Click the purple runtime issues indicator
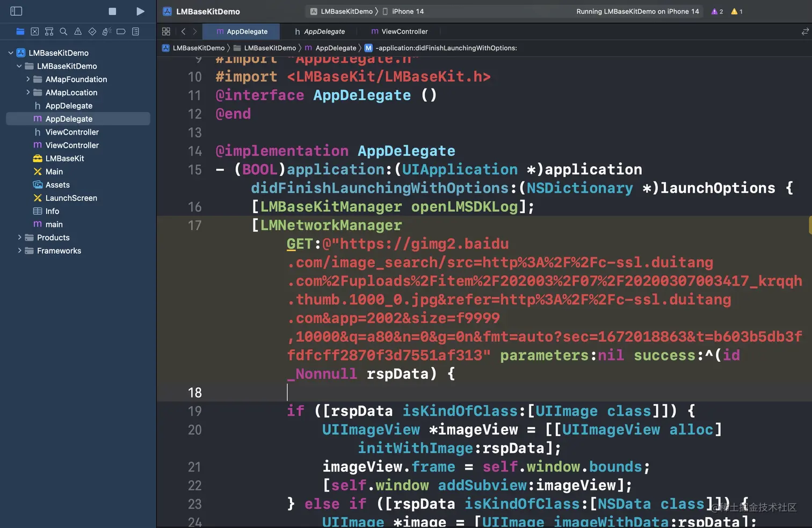The height and width of the screenshot is (528, 812). (717, 11)
